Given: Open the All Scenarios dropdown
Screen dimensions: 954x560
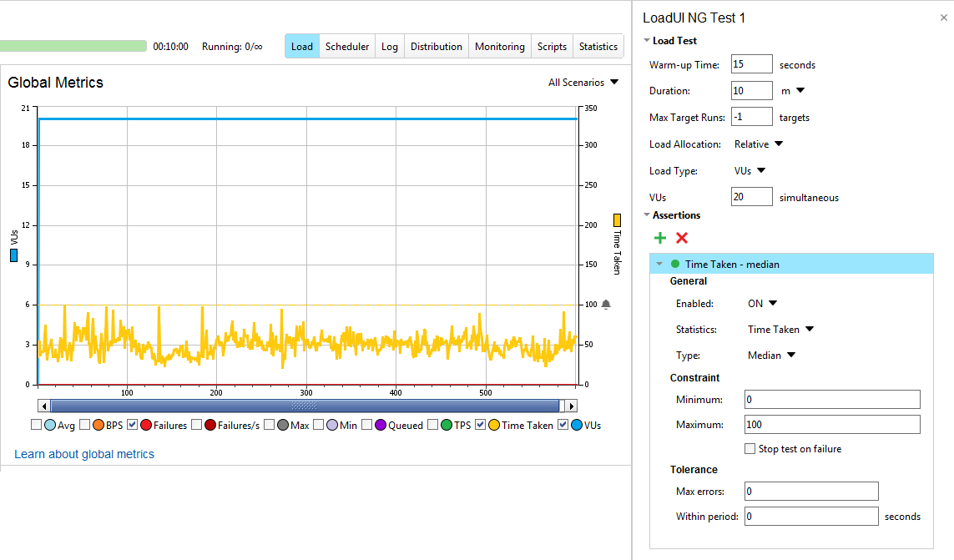Looking at the screenshot, I should tap(583, 82).
